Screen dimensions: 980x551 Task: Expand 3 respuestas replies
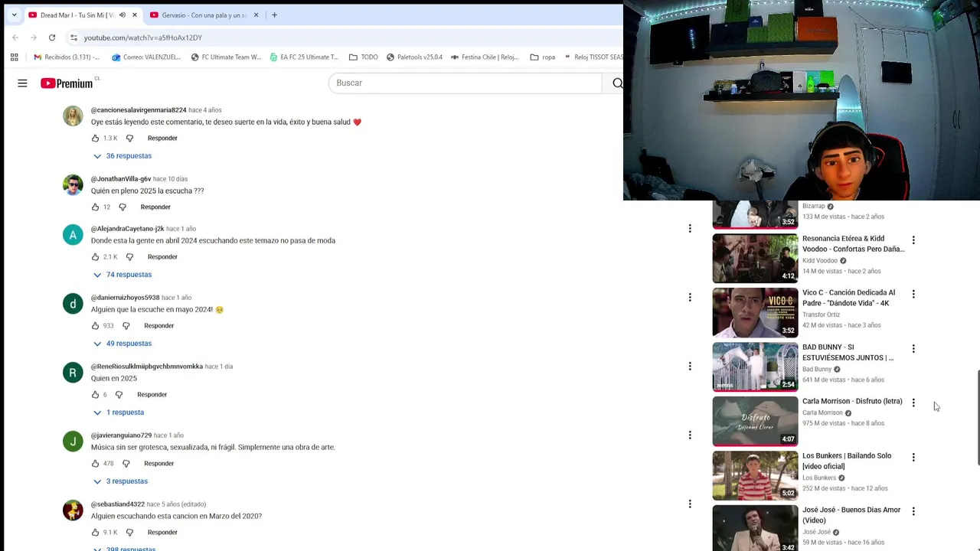(120, 481)
